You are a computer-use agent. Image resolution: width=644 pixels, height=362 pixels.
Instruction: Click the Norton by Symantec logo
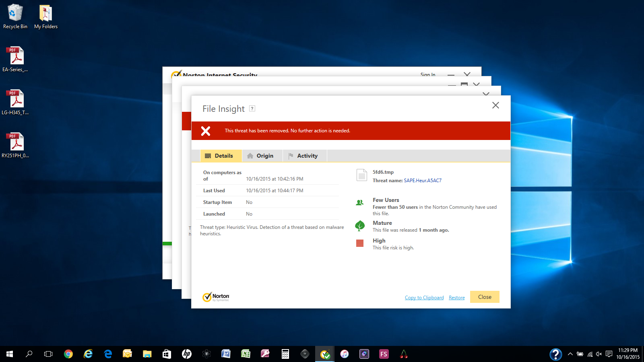click(x=216, y=297)
